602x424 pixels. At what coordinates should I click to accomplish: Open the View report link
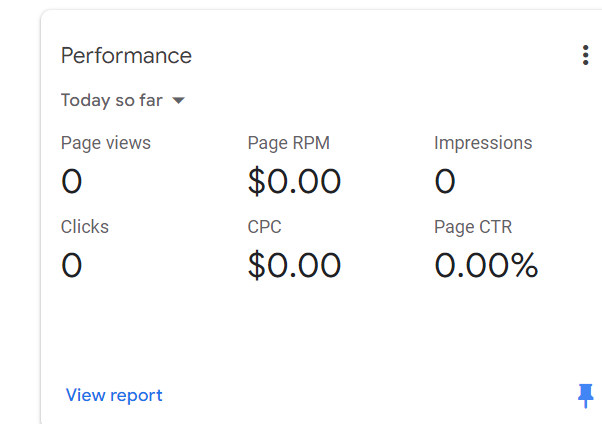pyautogui.click(x=114, y=395)
